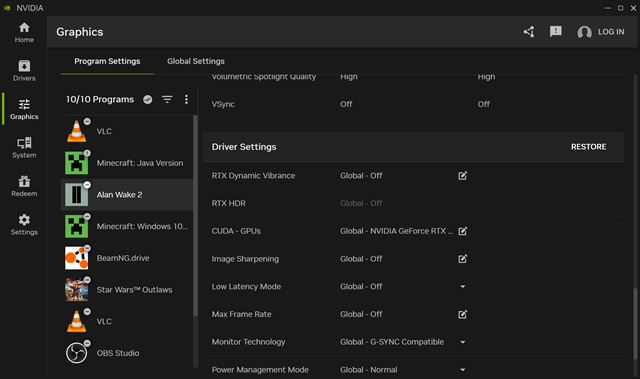The image size is (640, 379).
Task: Click Global - G-SYNC Compatible value
Action: click(x=392, y=342)
